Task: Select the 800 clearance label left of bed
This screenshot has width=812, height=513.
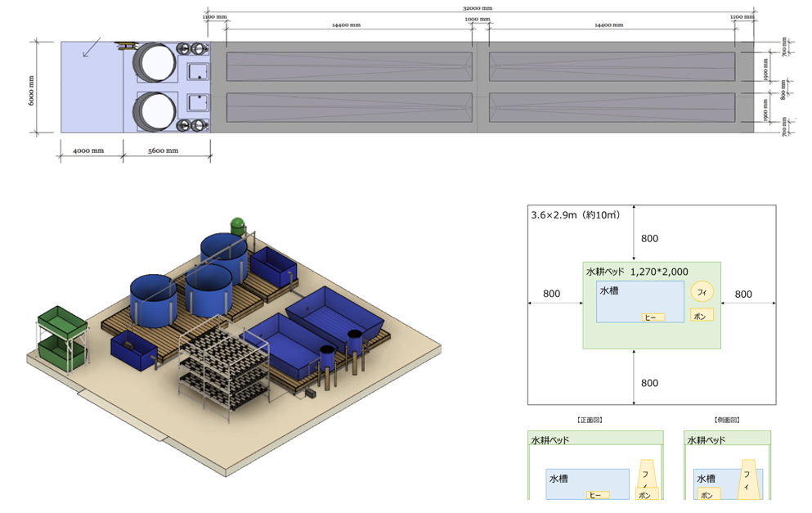Action: click(551, 294)
